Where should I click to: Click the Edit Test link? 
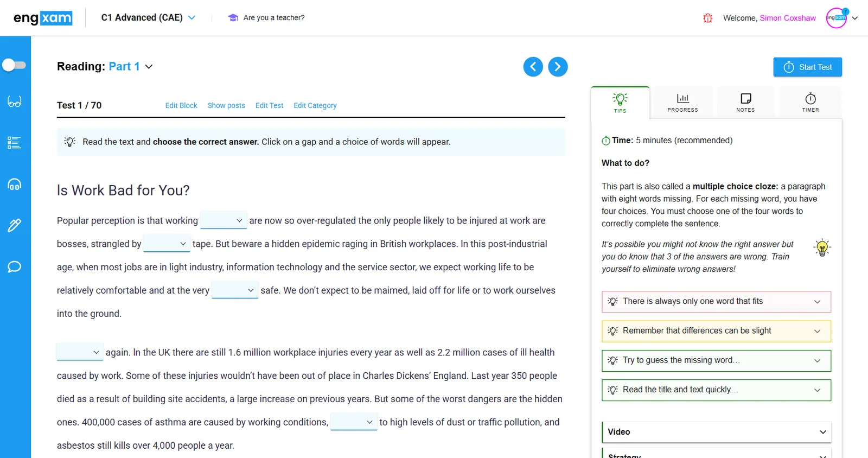click(270, 105)
